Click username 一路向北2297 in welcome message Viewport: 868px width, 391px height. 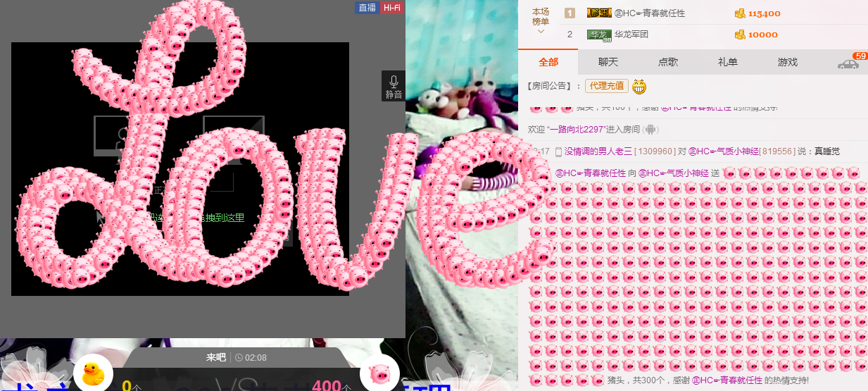pyautogui.click(x=577, y=130)
